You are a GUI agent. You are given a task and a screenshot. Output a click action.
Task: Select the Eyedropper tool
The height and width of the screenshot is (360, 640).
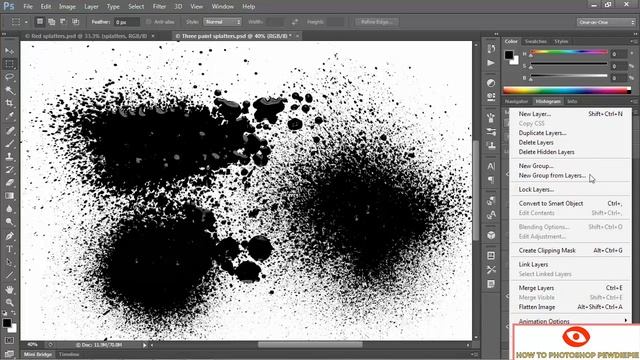[x=9, y=116]
